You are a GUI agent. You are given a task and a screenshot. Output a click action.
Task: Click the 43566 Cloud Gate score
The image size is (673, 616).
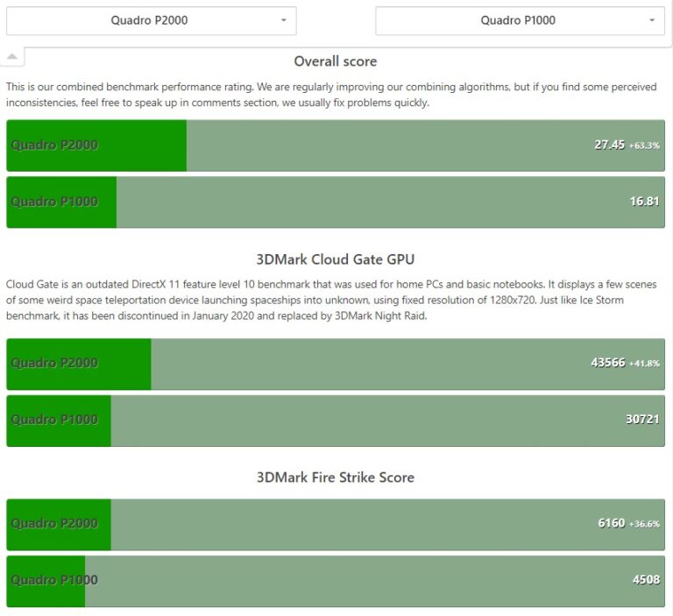click(x=607, y=363)
